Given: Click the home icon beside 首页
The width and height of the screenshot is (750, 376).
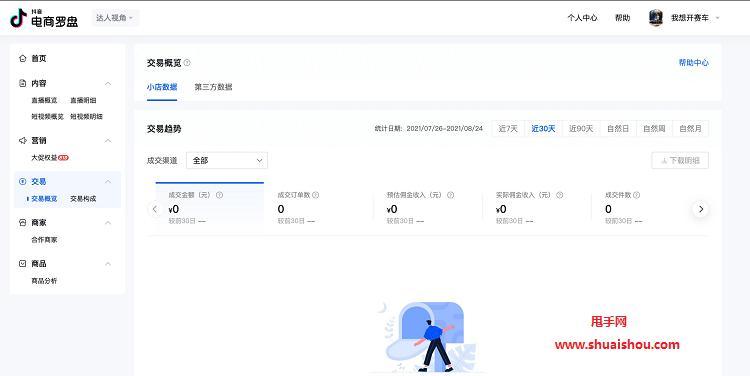Looking at the screenshot, I should 22,58.
